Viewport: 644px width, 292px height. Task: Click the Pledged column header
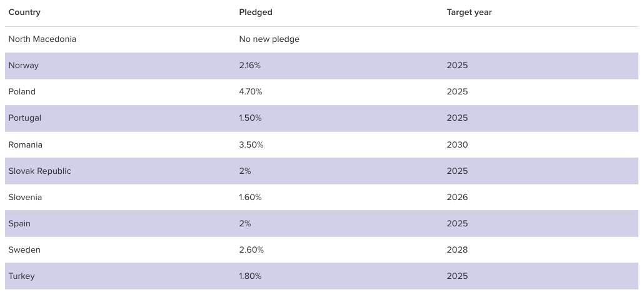256,13
